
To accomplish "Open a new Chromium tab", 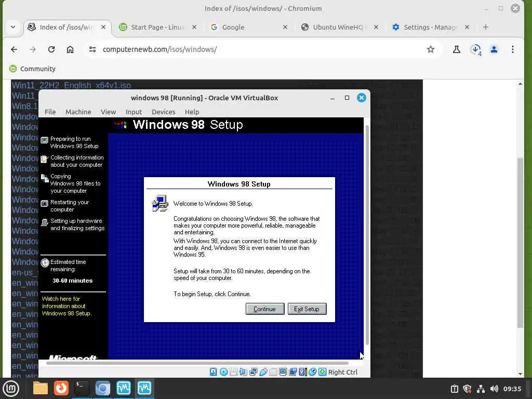I will pyautogui.click(x=486, y=27).
